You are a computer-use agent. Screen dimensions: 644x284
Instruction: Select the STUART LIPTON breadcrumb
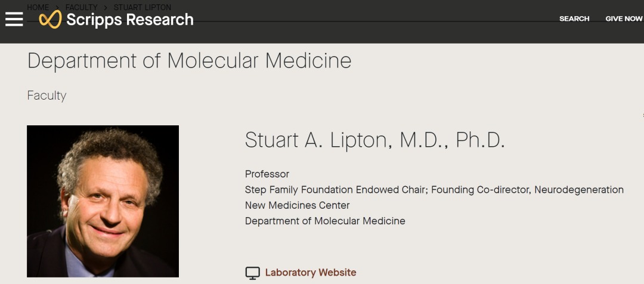point(143,7)
